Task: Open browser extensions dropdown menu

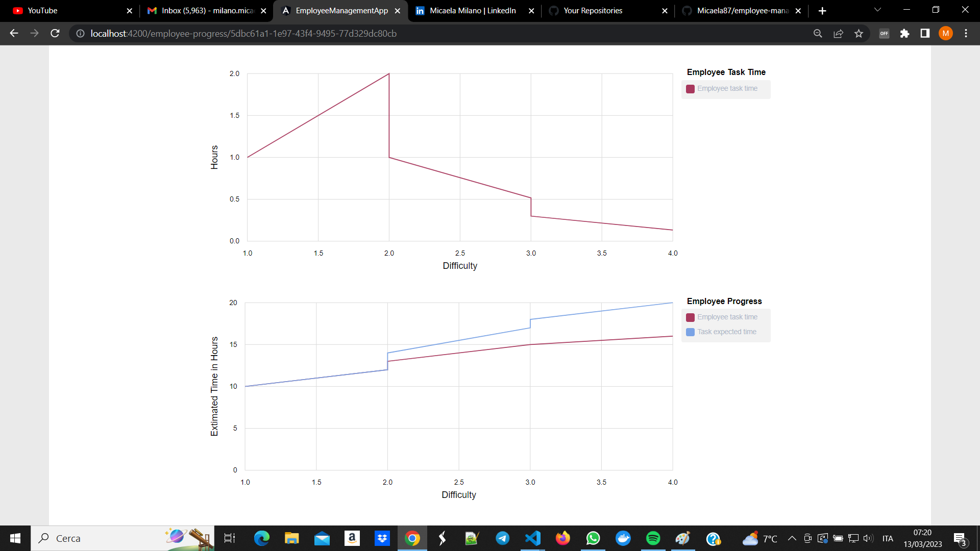Action: click(x=904, y=34)
